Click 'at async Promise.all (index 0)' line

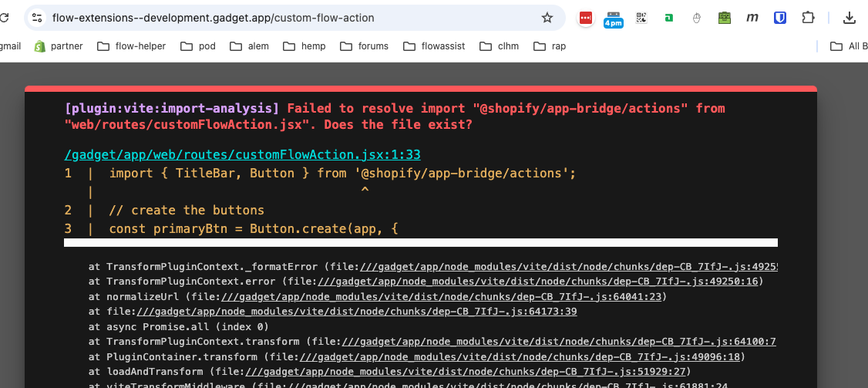pyautogui.click(x=178, y=326)
